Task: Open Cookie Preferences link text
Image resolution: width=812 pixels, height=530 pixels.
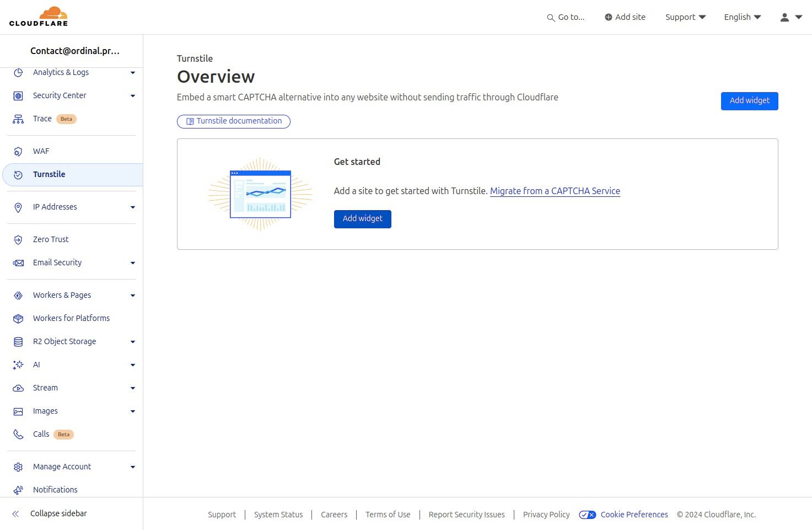Action: [x=634, y=515]
